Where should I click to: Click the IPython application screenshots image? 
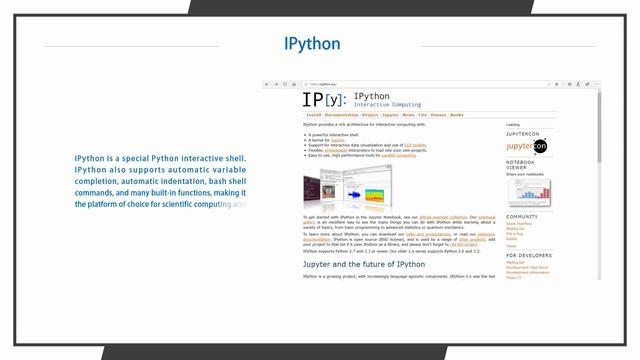[x=348, y=188]
